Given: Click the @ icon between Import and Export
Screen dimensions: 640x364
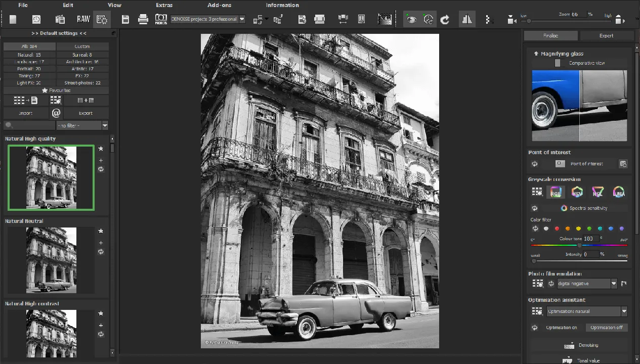Looking at the screenshot, I should (56, 113).
